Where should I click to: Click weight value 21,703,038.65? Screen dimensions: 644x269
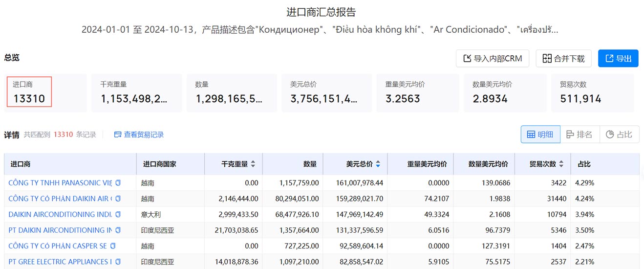click(236, 230)
